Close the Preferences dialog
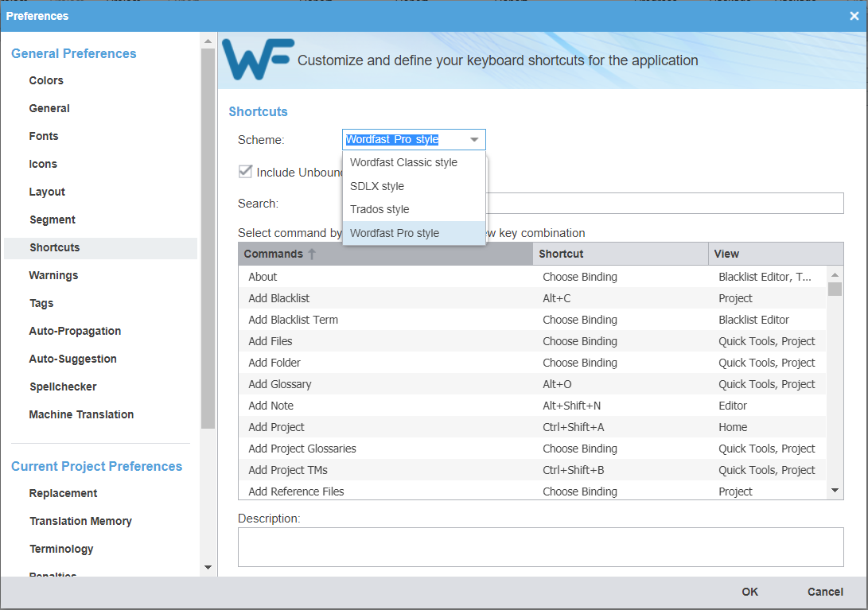This screenshot has height=610, width=868. 854,16
